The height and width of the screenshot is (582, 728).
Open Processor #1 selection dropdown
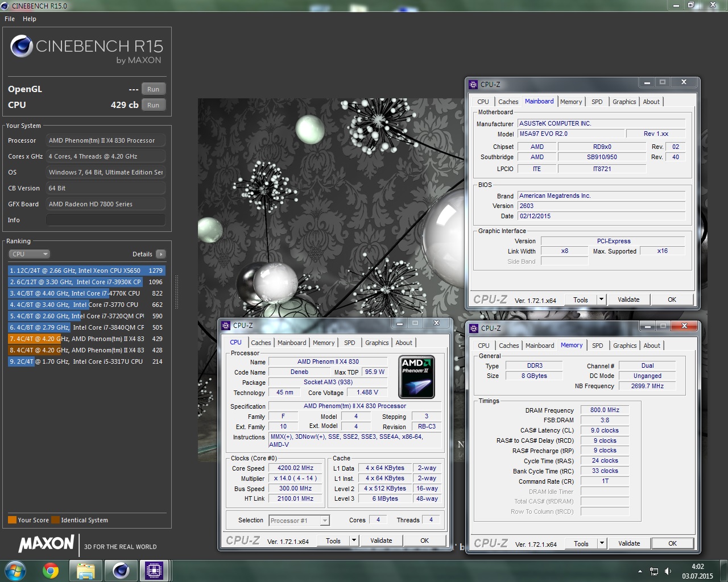pyautogui.click(x=300, y=520)
